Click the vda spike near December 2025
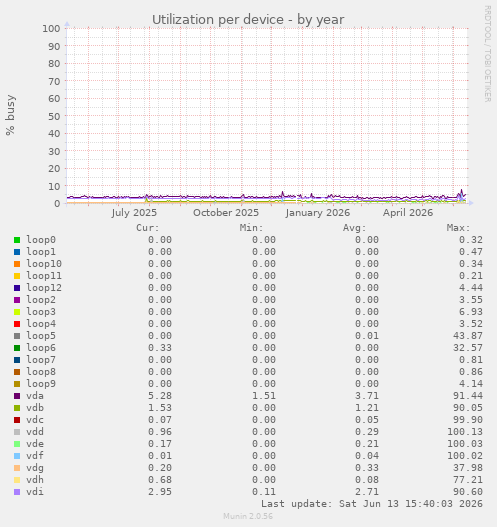 tap(283, 194)
